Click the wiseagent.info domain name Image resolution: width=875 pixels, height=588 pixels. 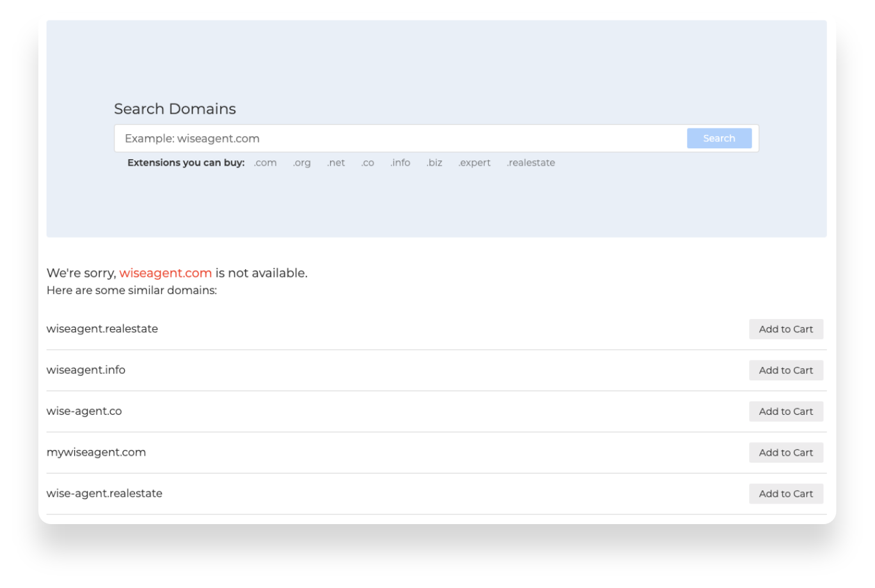click(x=86, y=369)
